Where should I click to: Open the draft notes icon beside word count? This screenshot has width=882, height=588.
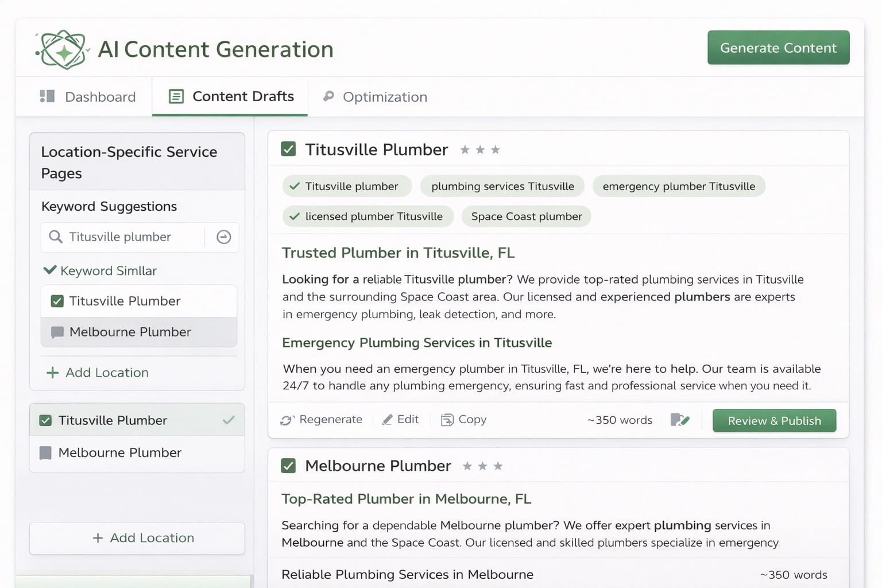[680, 420]
